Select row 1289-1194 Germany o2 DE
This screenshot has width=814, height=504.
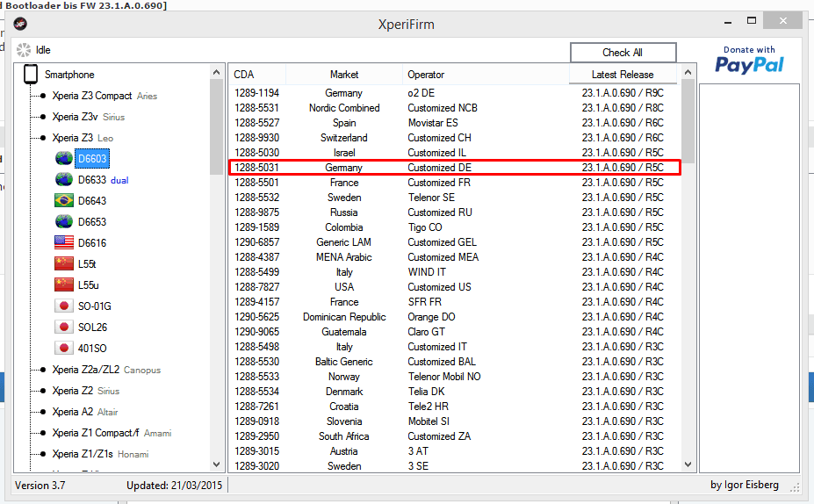coord(454,93)
